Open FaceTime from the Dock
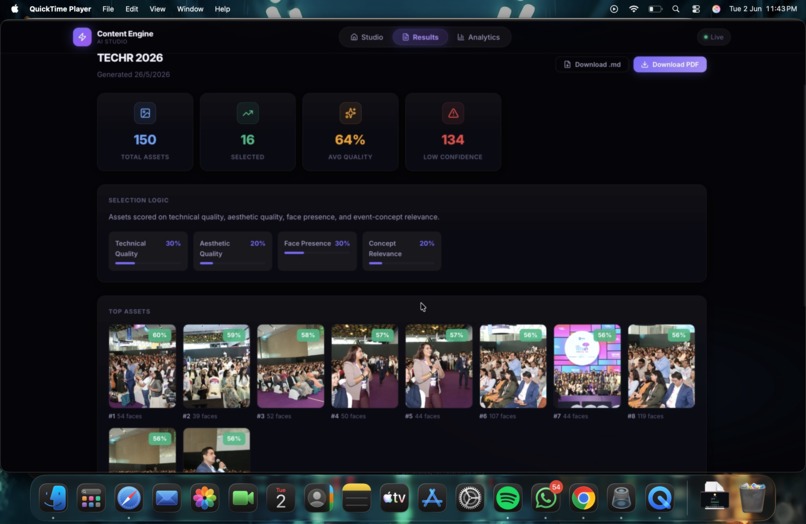Viewport: 806px width, 524px height. (x=243, y=498)
